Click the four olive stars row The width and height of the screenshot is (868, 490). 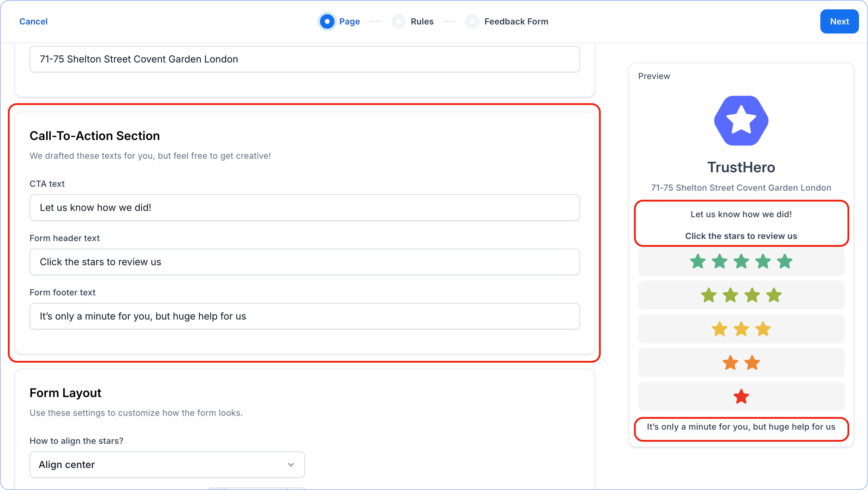(x=741, y=295)
